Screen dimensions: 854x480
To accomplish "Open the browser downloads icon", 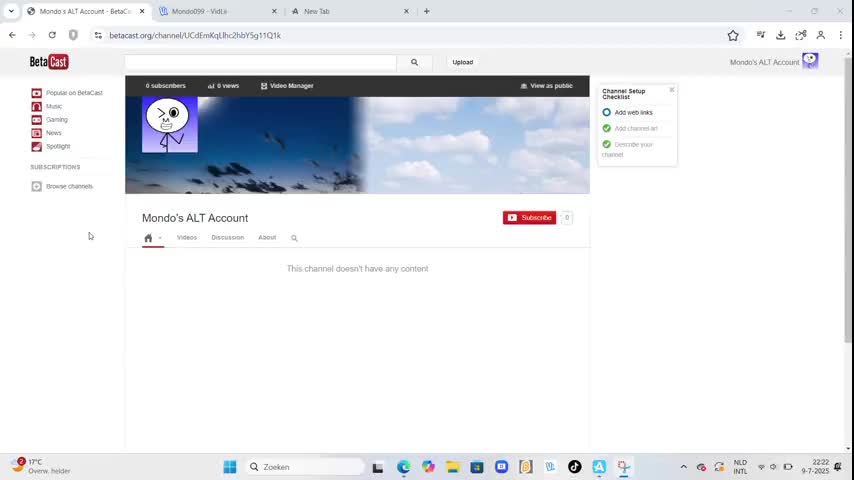I will tap(780, 35).
